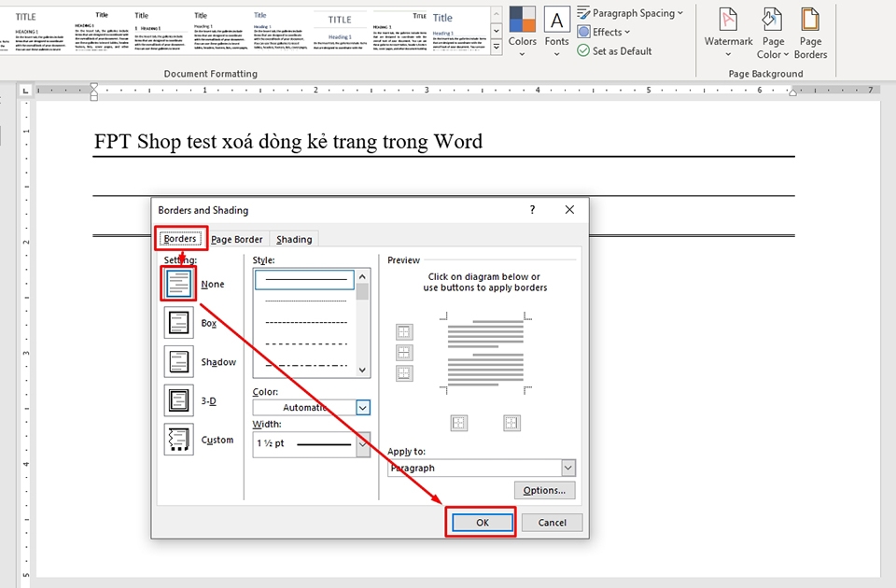The width and height of the screenshot is (896, 588).
Task: Open the Page Color menu
Action: [773, 32]
